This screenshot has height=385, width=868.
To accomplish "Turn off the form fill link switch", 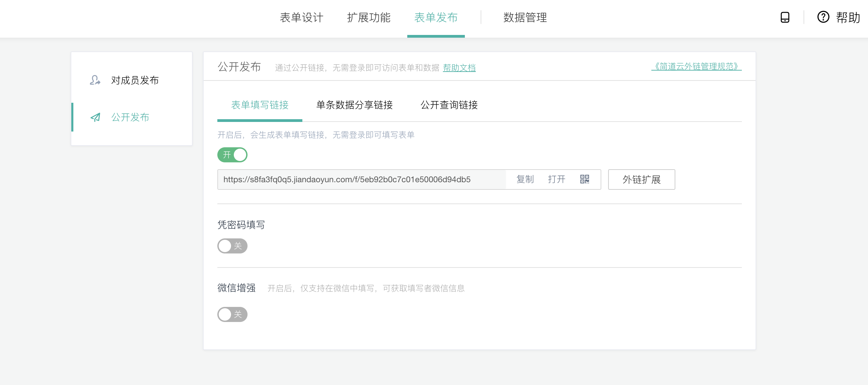I will 232,155.
